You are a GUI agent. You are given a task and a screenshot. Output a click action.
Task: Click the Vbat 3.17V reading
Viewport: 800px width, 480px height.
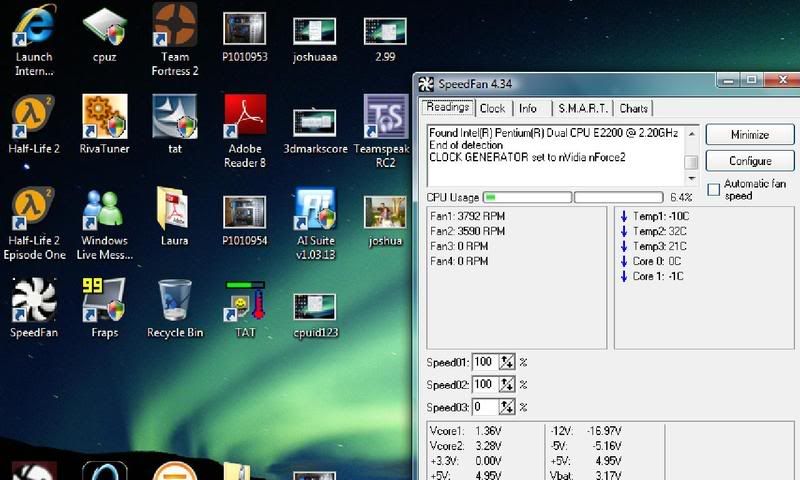[586, 475]
